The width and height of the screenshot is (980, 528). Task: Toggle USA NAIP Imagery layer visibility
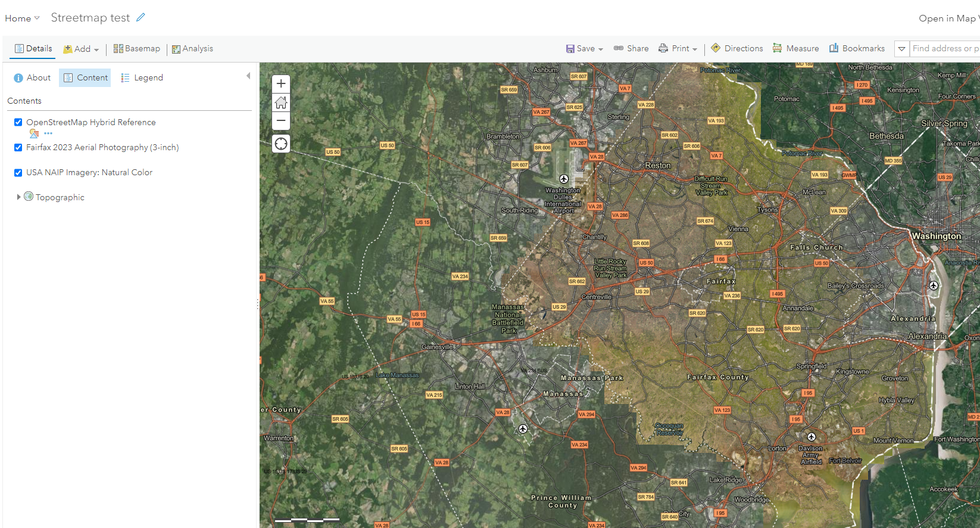pyautogui.click(x=18, y=172)
